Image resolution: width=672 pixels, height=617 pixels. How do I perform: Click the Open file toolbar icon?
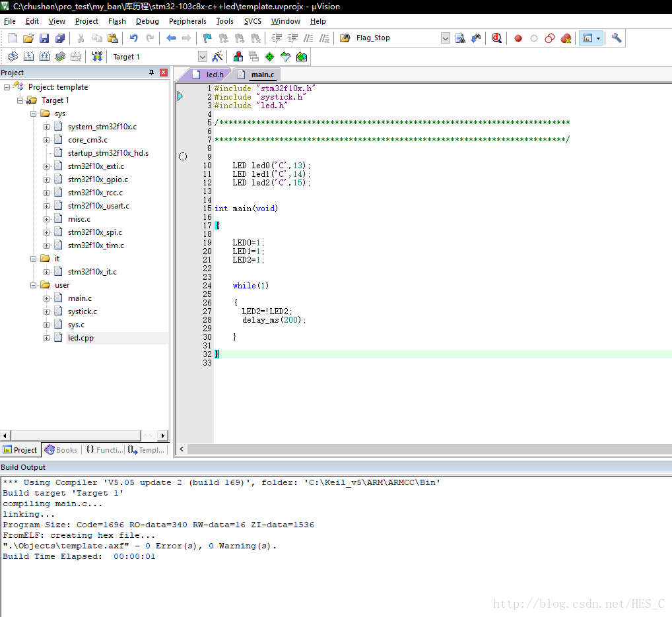(28, 38)
